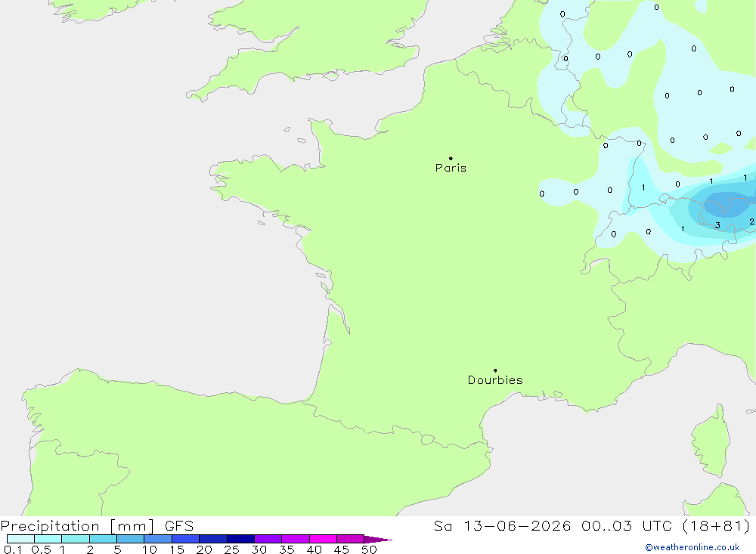Click the precipitation value '2' at right edge

point(751,221)
